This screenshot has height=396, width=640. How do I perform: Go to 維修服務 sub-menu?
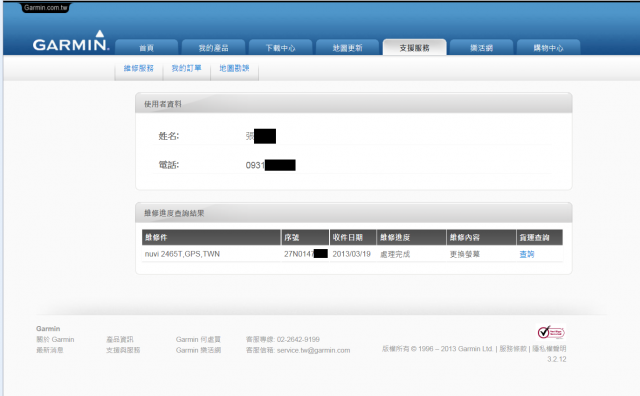[139, 68]
